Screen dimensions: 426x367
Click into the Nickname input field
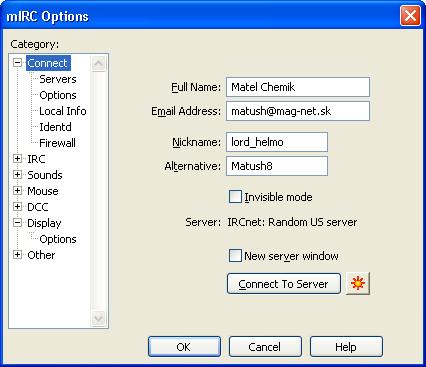277,142
